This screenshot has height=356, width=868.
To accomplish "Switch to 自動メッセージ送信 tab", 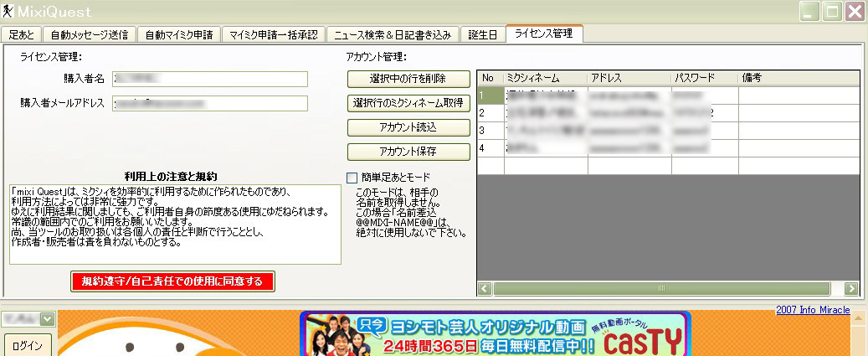I will click(x=89, y=34).
